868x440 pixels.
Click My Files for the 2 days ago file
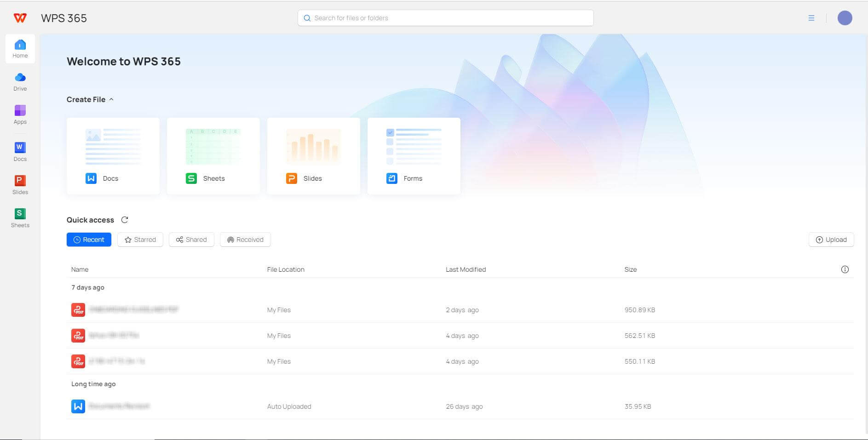(x=279, y=310)
